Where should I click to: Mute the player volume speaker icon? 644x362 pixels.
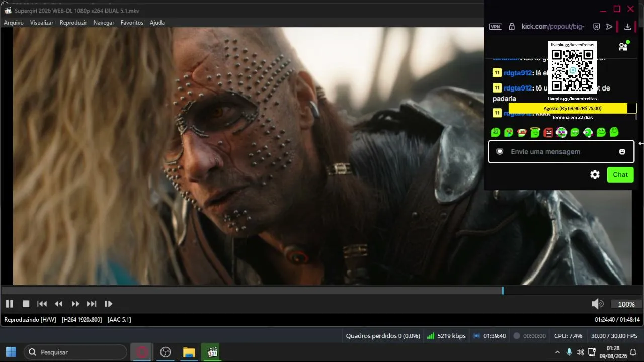pyautogui.click(x=597, y=304)
